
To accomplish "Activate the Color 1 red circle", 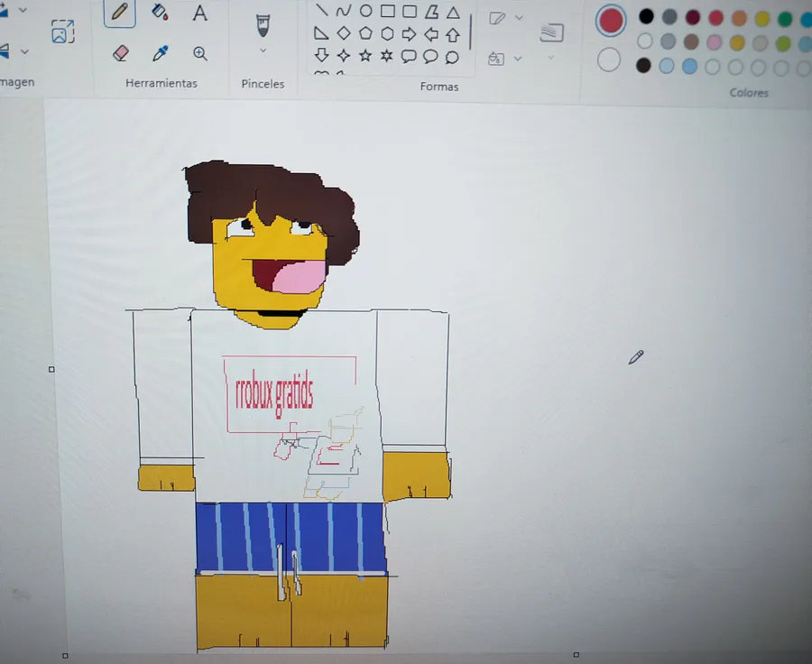I will click(x=611, y=21).
